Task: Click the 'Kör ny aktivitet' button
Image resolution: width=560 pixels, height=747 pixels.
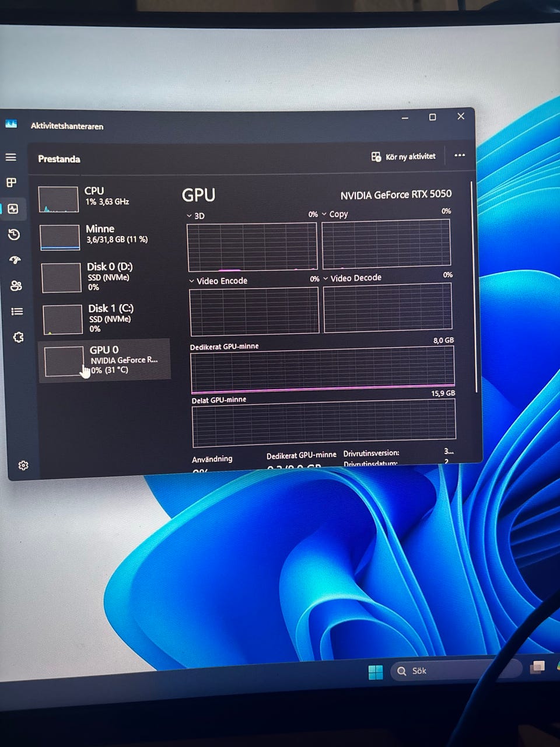Action: tap(404, 156)
